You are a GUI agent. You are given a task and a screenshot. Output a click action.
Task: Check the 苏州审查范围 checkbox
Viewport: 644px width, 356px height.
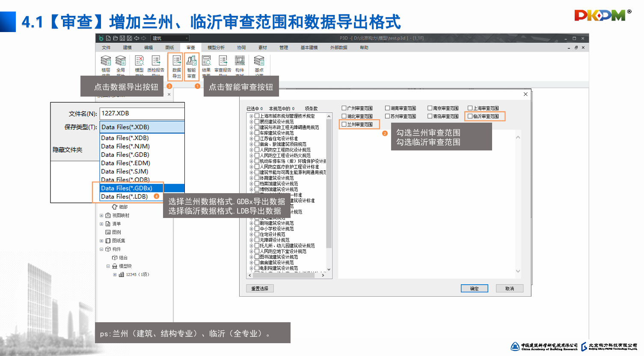(x=387, y=116)
